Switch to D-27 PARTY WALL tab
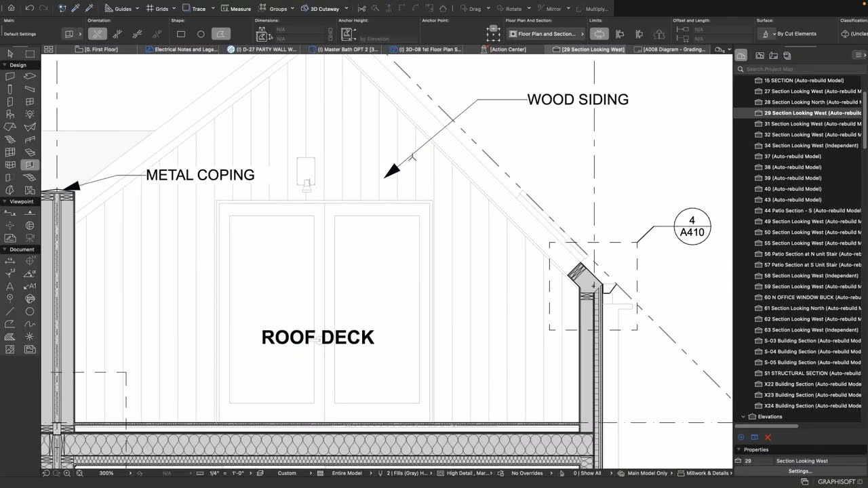The width and height of the screenshot is (868, 488). 262,49
